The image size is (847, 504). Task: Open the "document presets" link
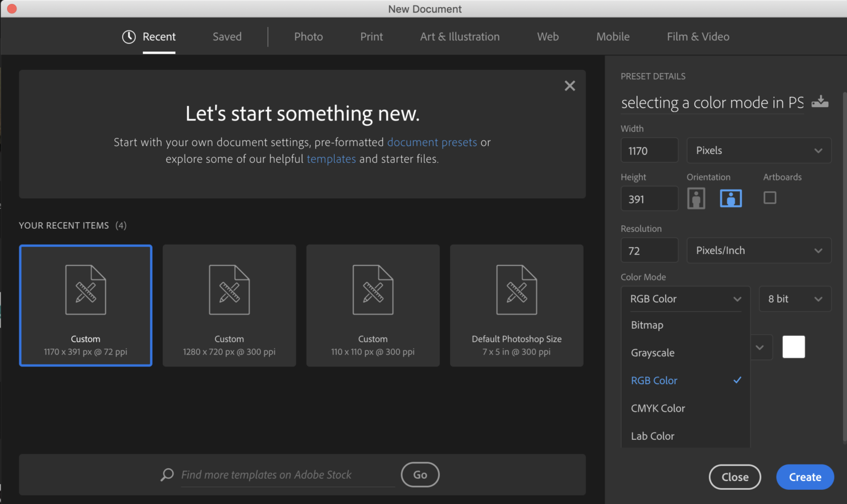click(432, 142)
